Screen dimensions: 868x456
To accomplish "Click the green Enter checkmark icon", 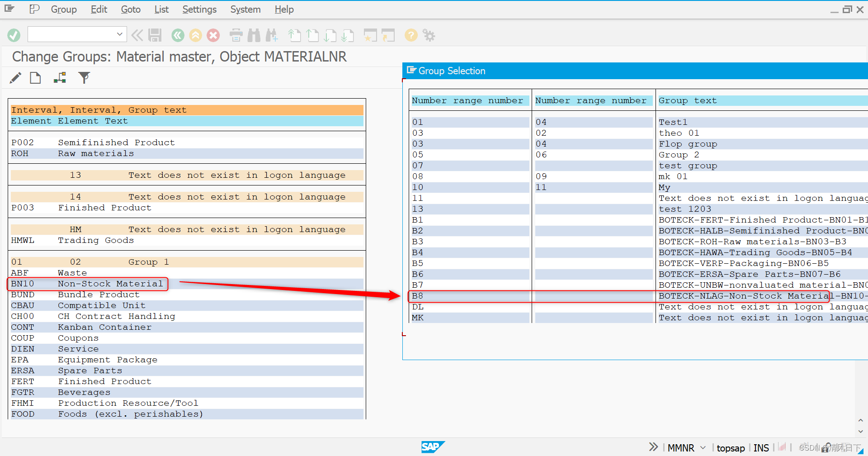I will 14,35.
